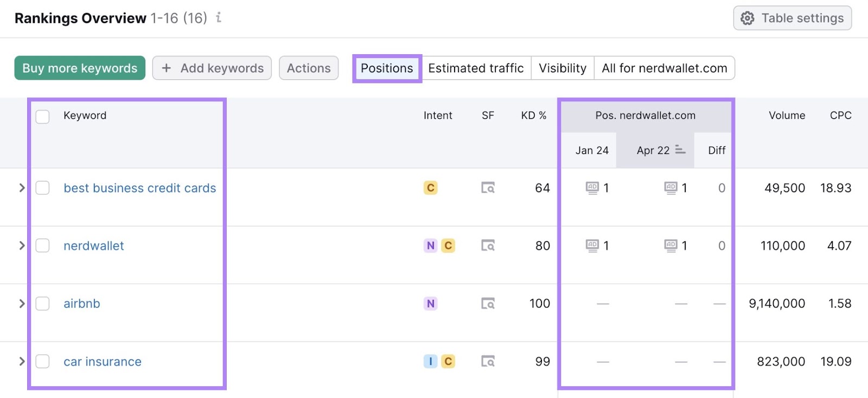
Task: Click the commercial intent badge for best business credit cards
Action: pyautogui.click(x=431, y=188)
